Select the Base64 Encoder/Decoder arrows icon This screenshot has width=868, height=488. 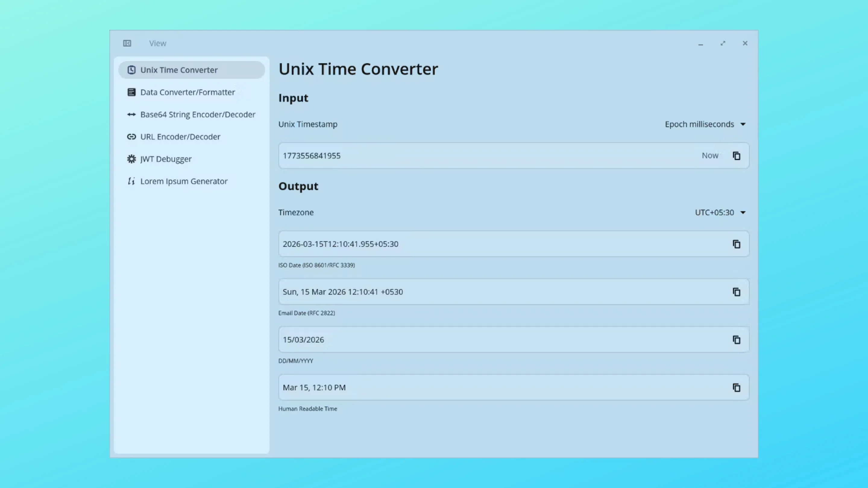[x=131, y=114]
